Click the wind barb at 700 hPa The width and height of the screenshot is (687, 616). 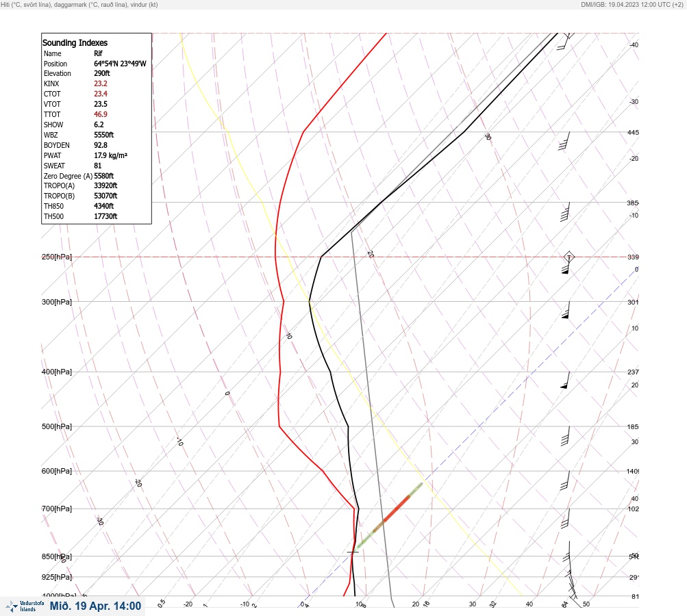tap(565, 518)
